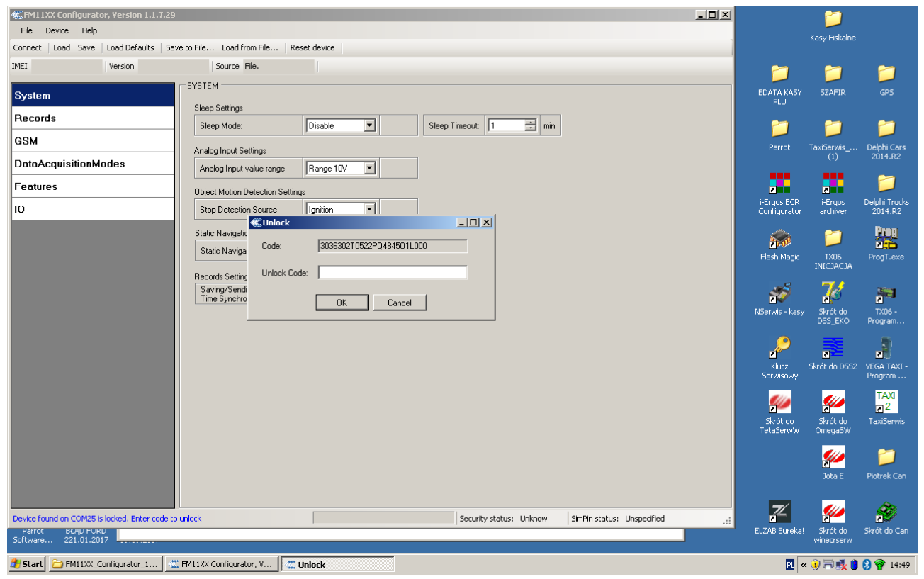Click the Sleep Timeout value field
Screen dimensions: 924x579
(x=507, y=125)
